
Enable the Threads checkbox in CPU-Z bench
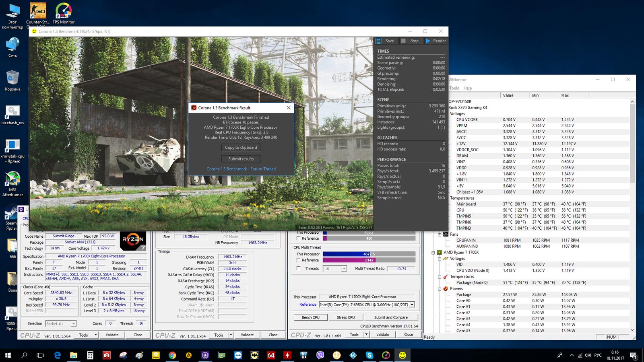(x=299, y=268)
